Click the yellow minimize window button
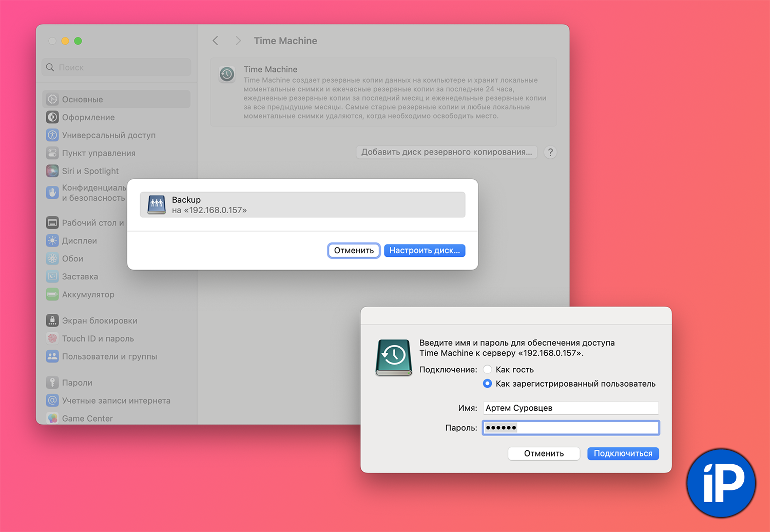The width and height of the screenshot is (770, 532). point(65,41)
